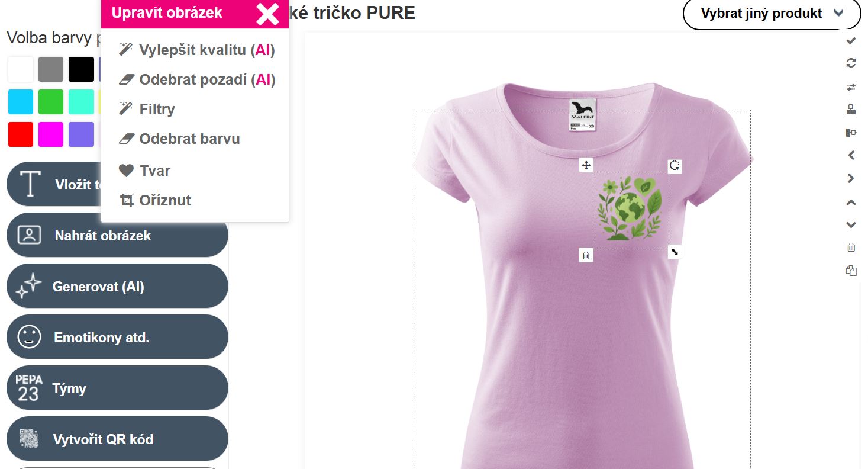Select Odebrat pozadí (AI) menu entry
This screenshot has height=469, width=868.
pos(196,79)
